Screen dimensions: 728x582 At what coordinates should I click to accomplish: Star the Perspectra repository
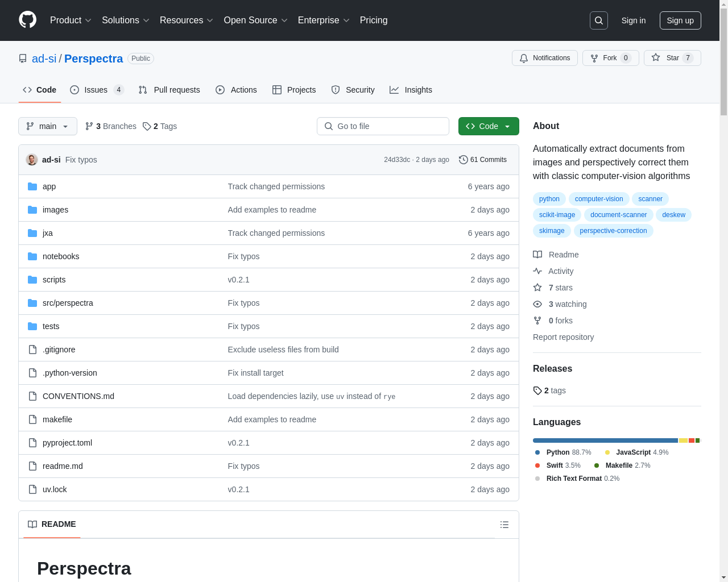[x=672, y=58]
